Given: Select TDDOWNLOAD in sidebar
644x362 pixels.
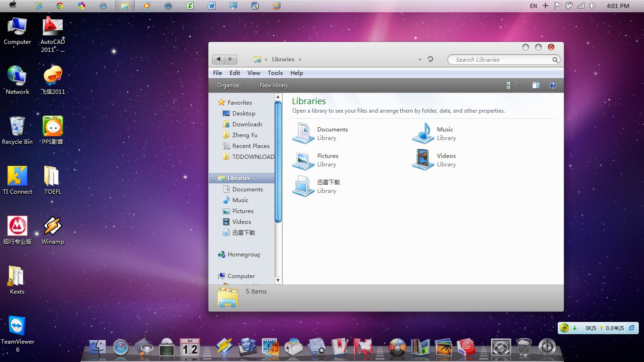Looking at the screenshot, I should (x=248, y=156).
